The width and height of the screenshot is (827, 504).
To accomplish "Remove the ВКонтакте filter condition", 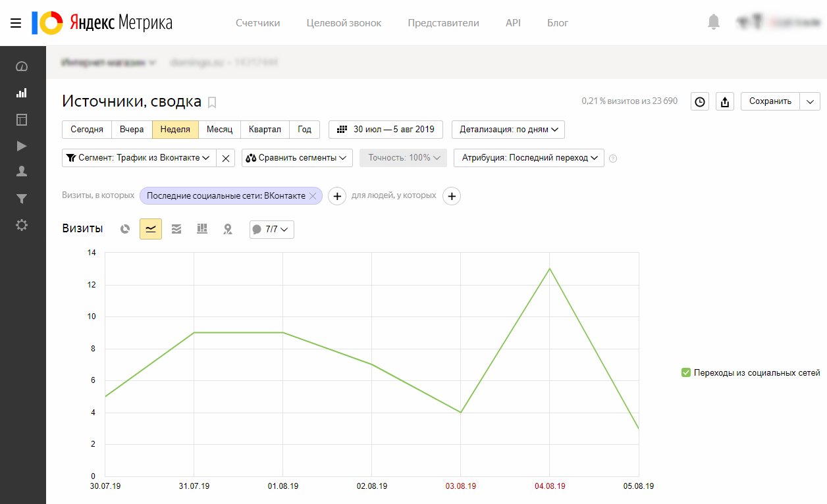I will click(313, 196).
